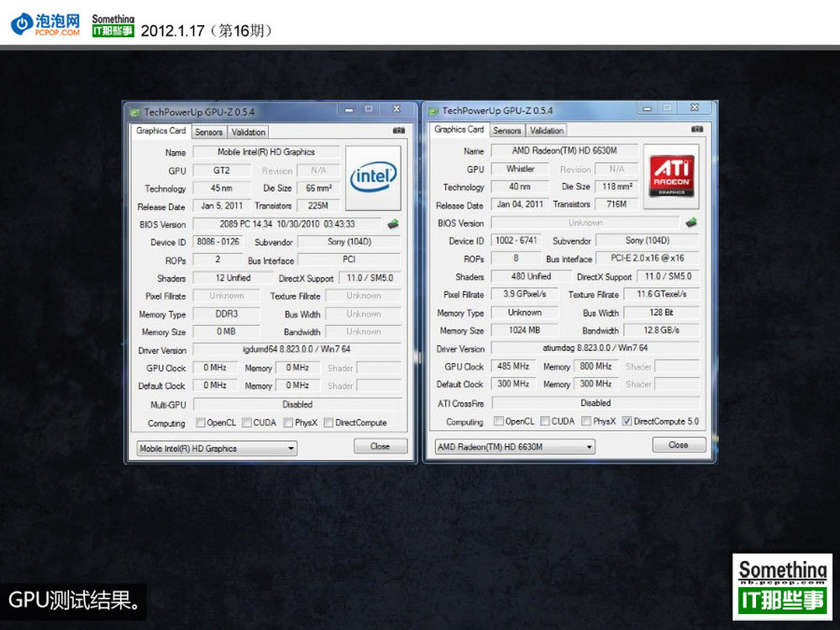Viewport: 840px width, 630px height.
Task: Open the PCPOP logo in the page header
Action: (x=46, y=24)
